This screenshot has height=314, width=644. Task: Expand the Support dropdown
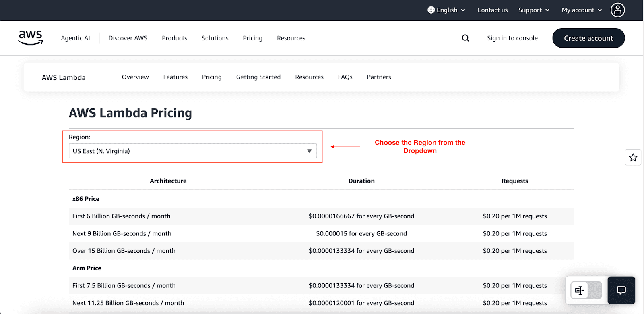click(534, 10)
